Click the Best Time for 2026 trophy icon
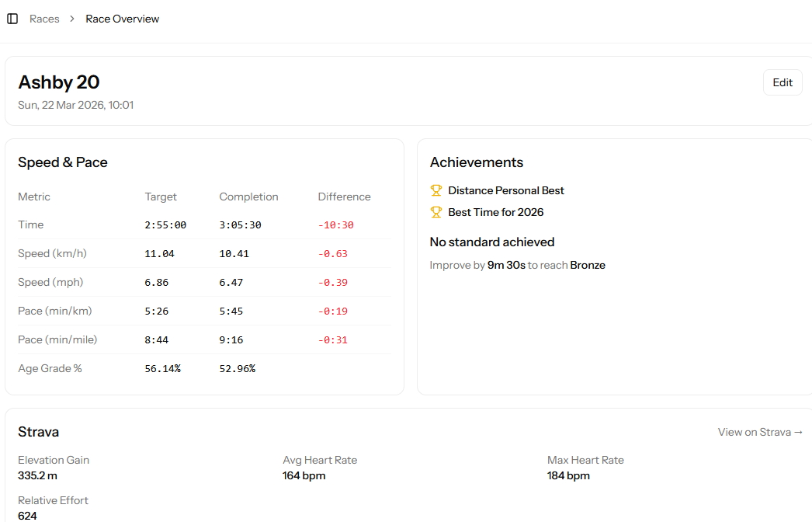The width and height of the screenshot is (812, 522). (x=436, y=212)
